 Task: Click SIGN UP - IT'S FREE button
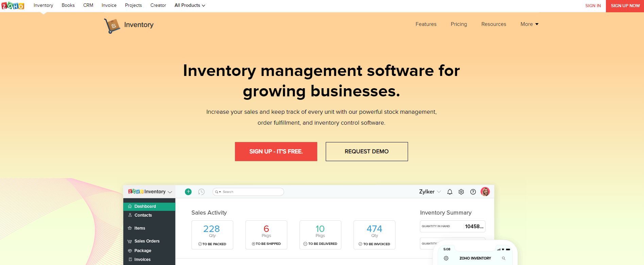pyautogui.click(x=276, y=152)
